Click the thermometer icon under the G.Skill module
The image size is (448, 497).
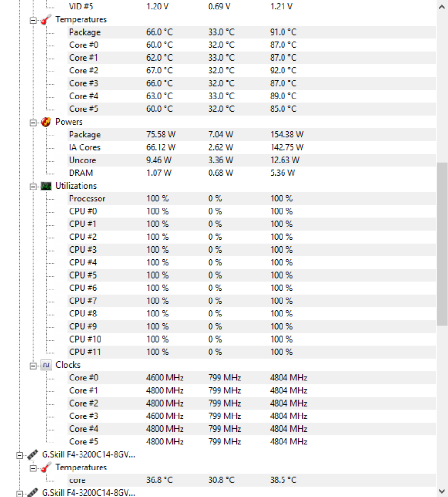[x=47, y=468]
